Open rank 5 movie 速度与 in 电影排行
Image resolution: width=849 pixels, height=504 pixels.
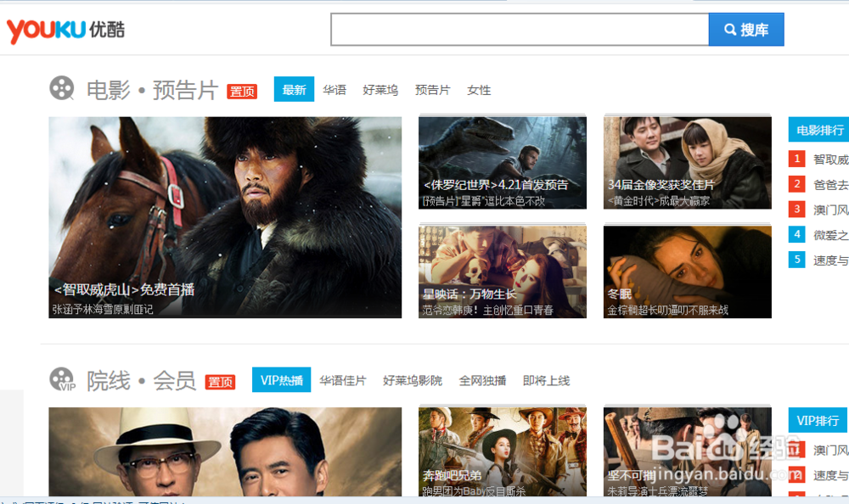click(x=830, y=260)
